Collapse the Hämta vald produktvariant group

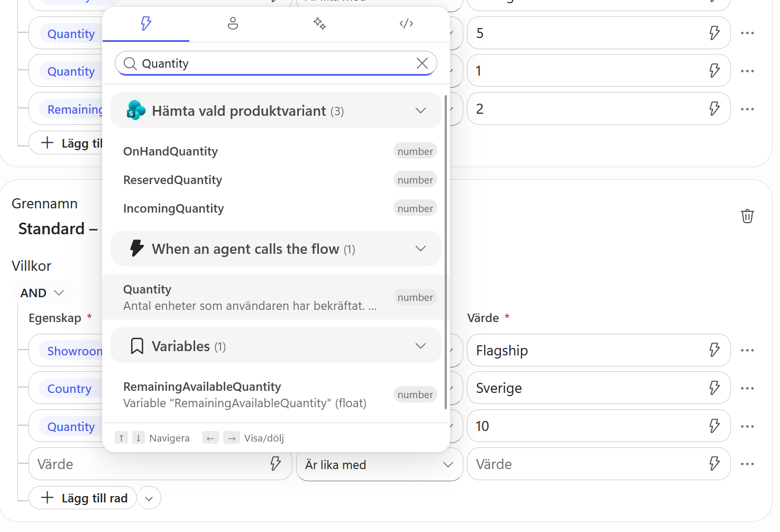tap(276, 111)
